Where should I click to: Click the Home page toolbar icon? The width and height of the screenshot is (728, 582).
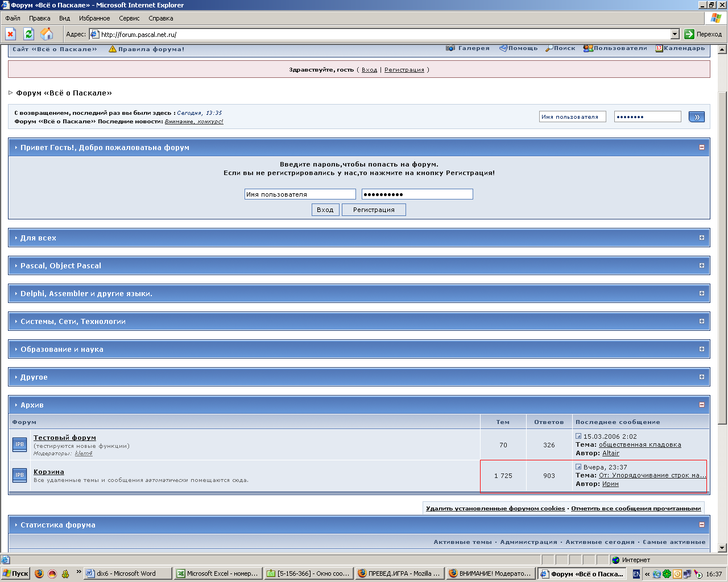point(47,34)
